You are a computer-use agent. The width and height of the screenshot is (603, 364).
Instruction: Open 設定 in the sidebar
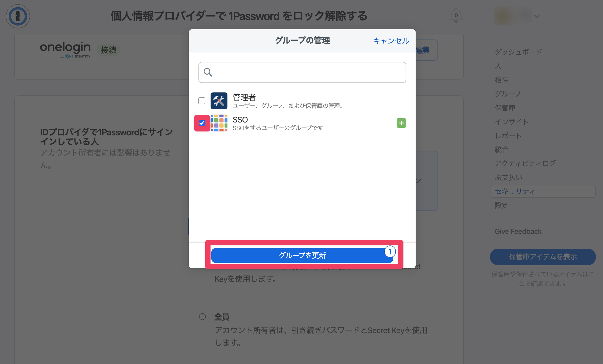click(x=502, y=205)
